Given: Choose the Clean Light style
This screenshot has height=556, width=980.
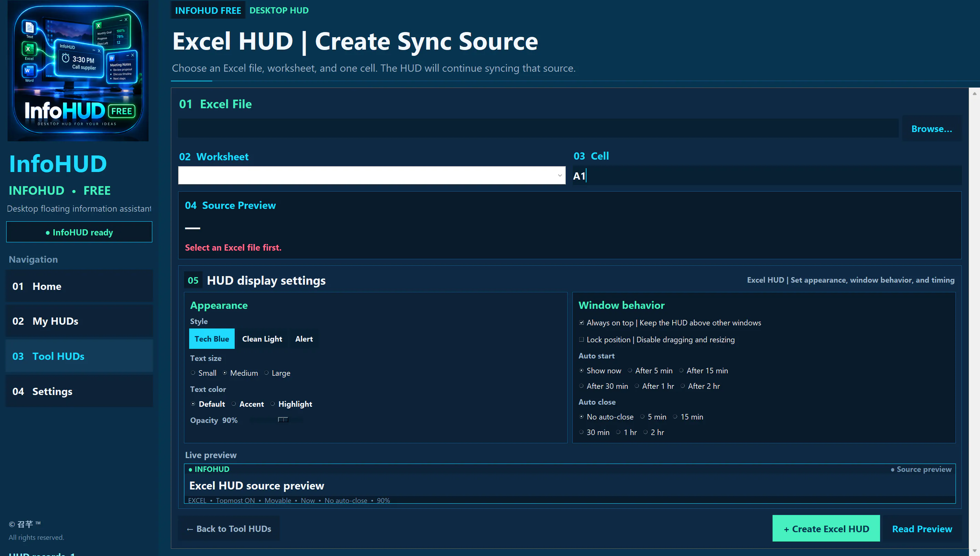Looking at the screenshot, I should (x=262, y=339).
